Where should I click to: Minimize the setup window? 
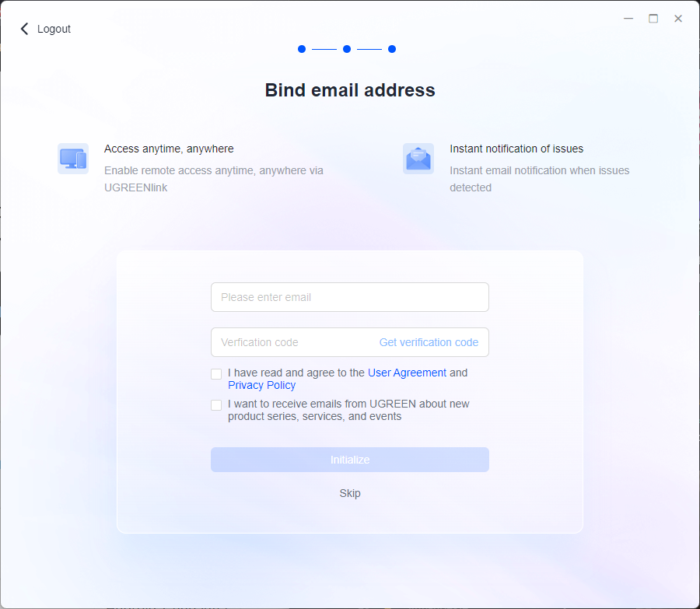tap(628, 19)
